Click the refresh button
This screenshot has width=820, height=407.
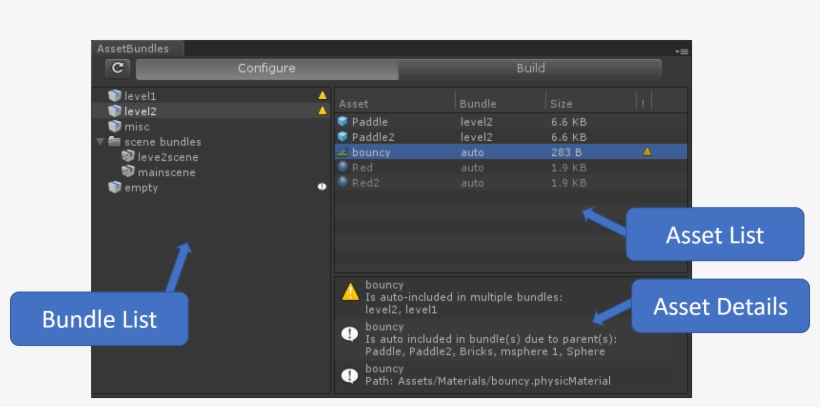[x=118, y=68]
